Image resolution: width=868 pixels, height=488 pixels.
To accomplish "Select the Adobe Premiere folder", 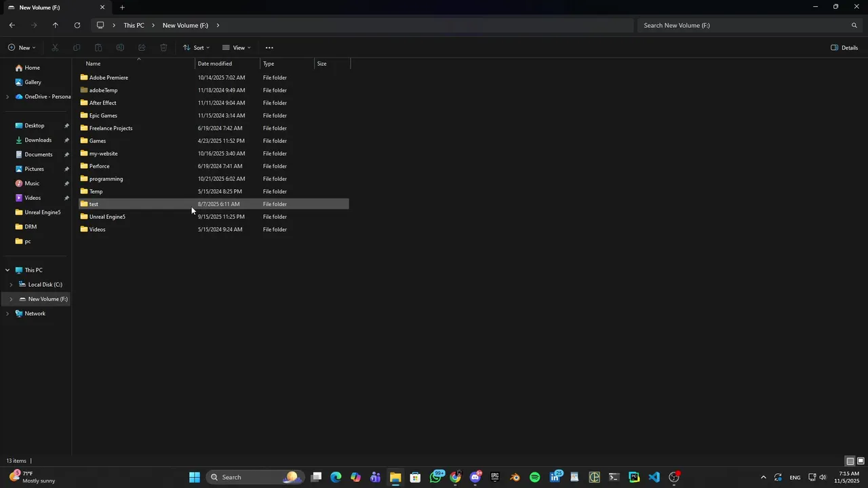I will [214, 78].
